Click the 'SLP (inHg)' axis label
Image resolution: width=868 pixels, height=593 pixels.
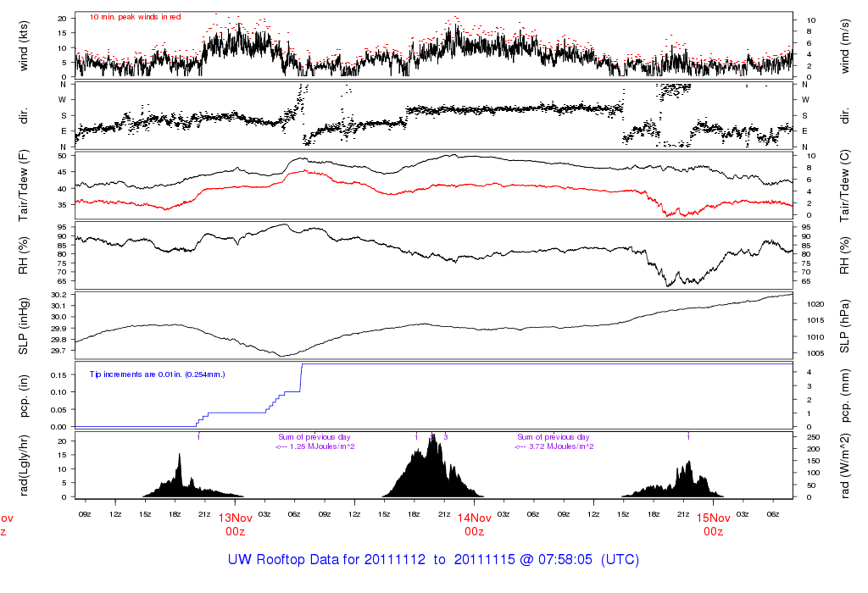pos(23,326)
